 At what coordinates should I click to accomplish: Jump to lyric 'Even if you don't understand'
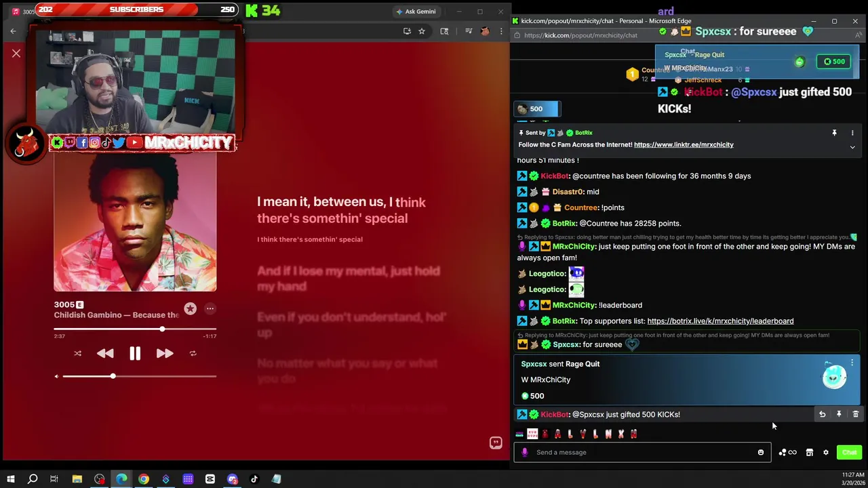click(351, 324)
